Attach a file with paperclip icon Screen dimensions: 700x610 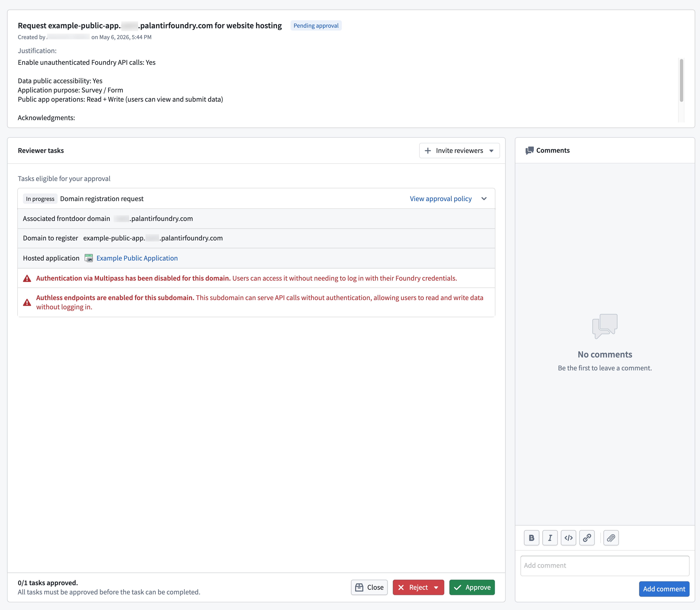coord(611,538)
